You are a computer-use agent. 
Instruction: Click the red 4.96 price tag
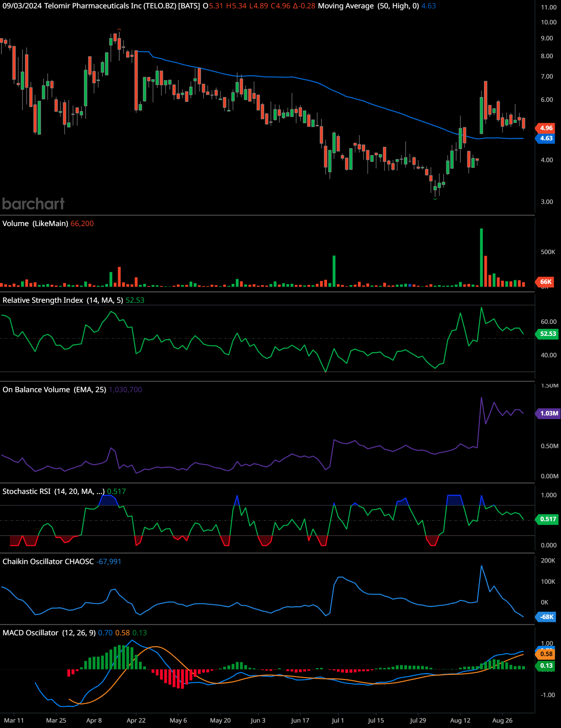545,128
